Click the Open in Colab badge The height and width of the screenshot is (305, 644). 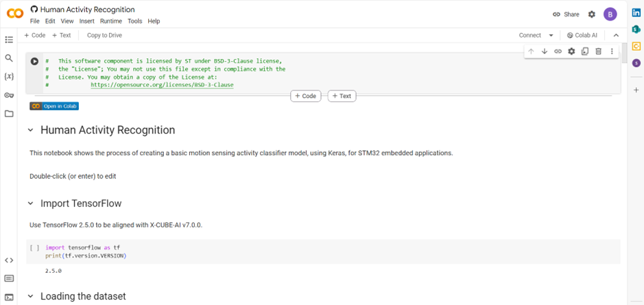click(54, 106)
